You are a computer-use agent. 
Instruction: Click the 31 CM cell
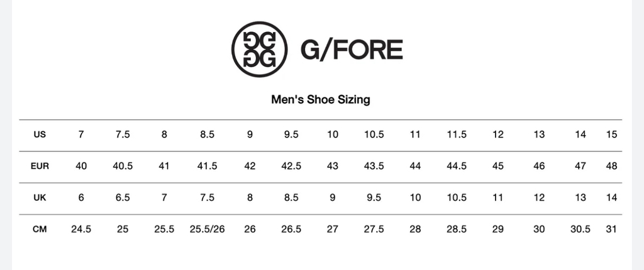click(x=611, y=229)
